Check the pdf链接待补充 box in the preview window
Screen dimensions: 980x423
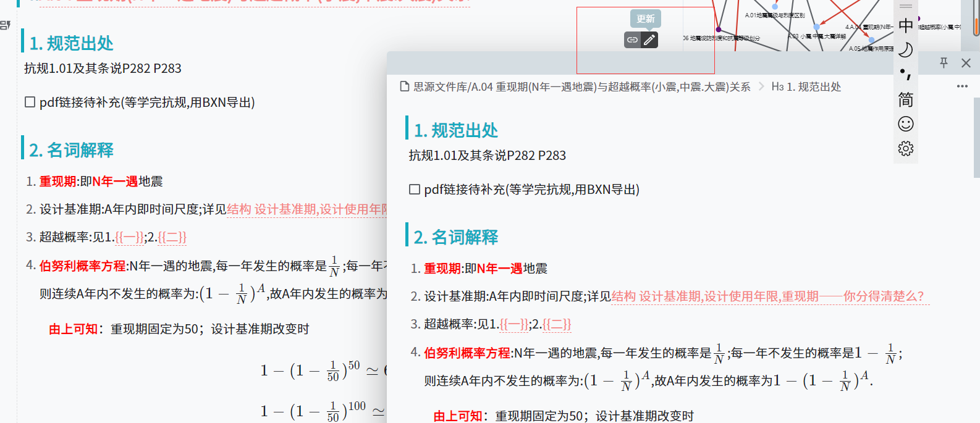(x=415, y=189)
